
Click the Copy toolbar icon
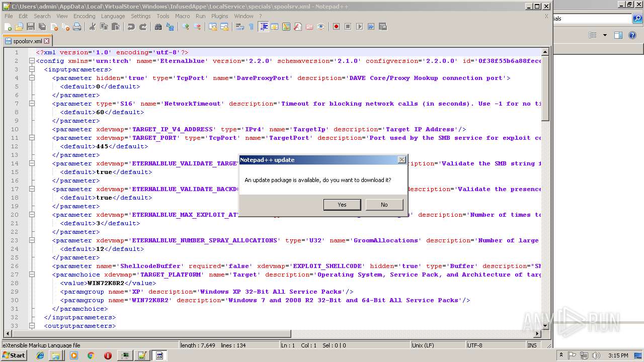(x=104, y=27)
